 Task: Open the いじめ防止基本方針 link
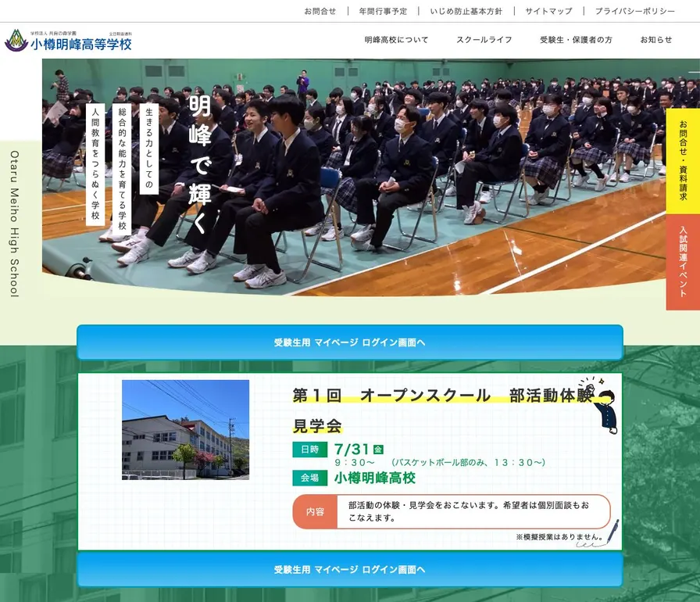tap(466, 11)
